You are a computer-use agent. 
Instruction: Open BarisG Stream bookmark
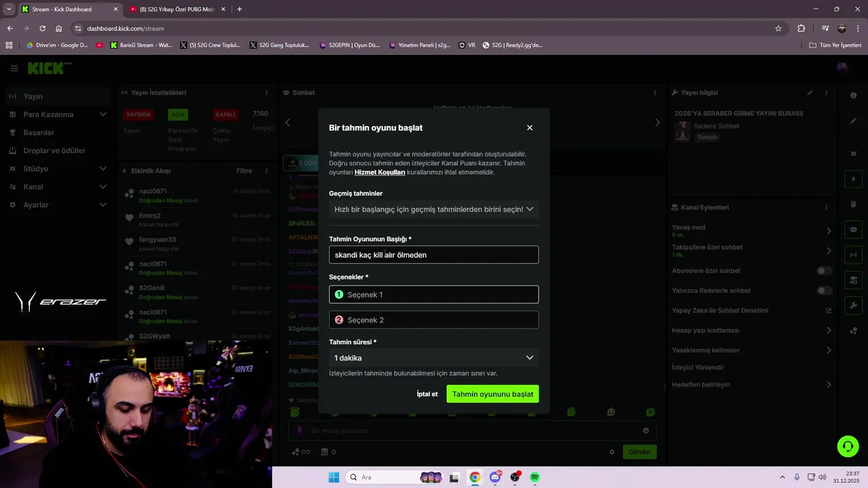coord(141,45)
